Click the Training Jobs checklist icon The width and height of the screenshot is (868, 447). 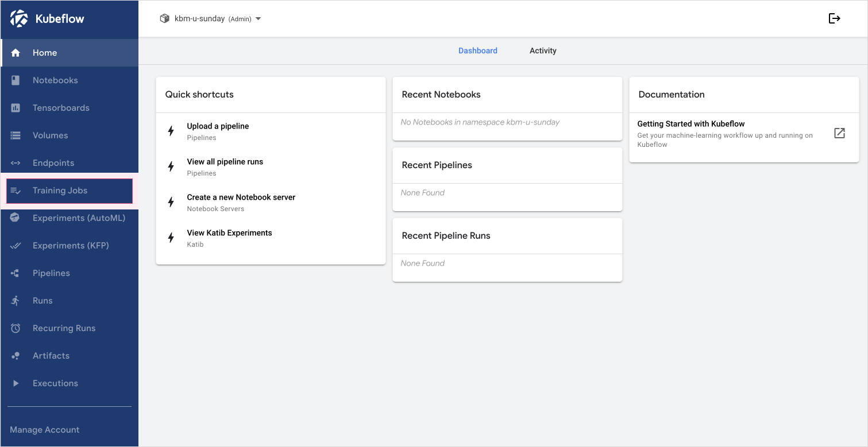tap(16, 191)
